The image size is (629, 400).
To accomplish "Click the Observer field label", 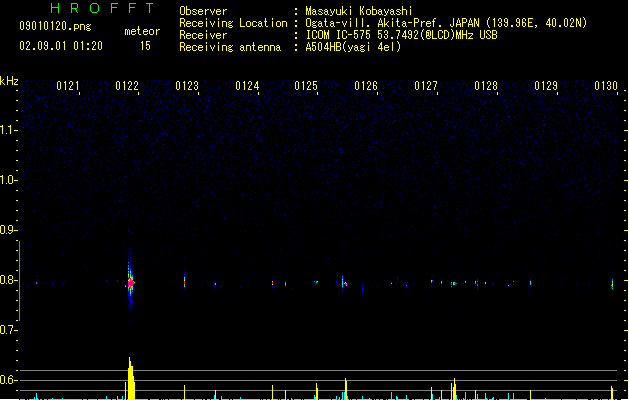I will click(203, 11).
